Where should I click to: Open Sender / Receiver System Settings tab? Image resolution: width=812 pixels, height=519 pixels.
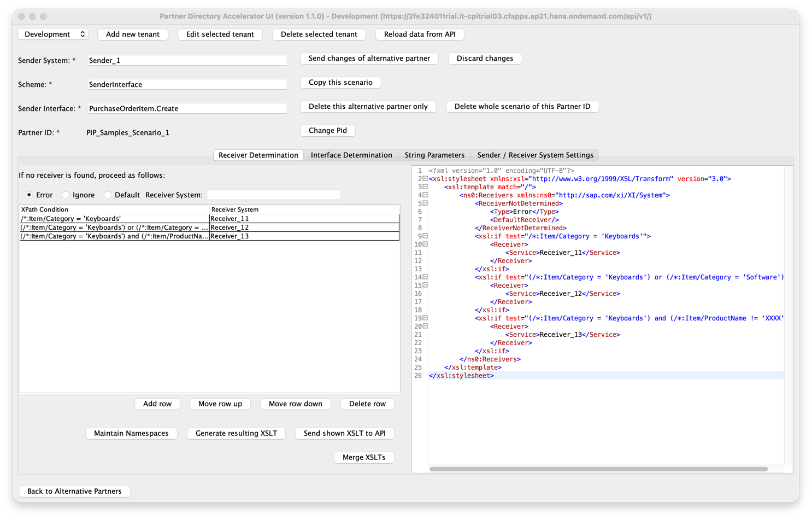[535, 155]
